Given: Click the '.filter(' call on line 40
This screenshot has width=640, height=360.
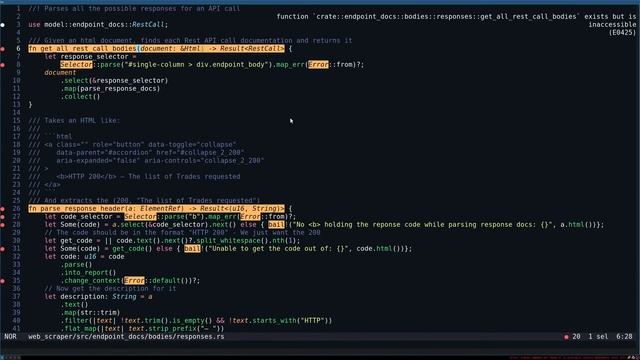Looking at the screenshot, I should (x=78, y=320).
